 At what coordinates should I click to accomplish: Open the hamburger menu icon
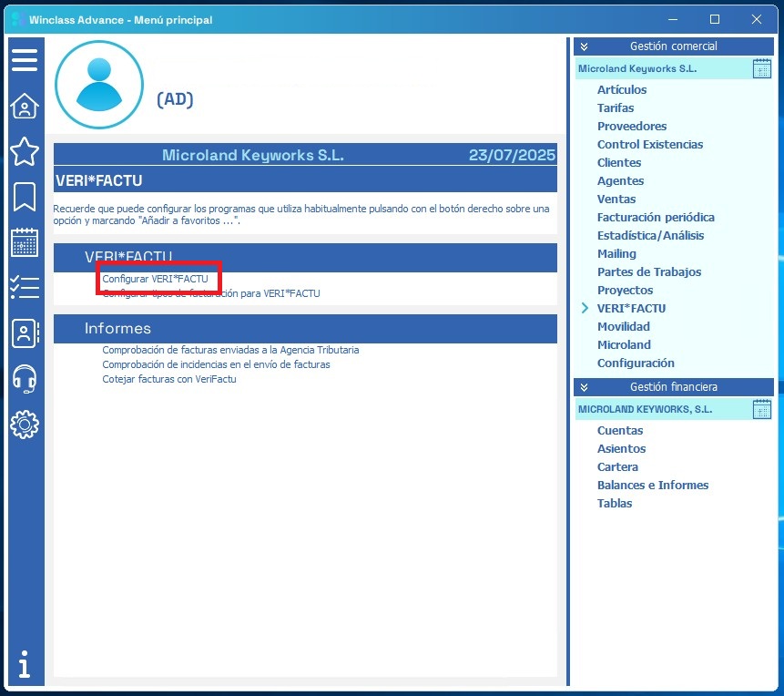(x=25, y=60)
